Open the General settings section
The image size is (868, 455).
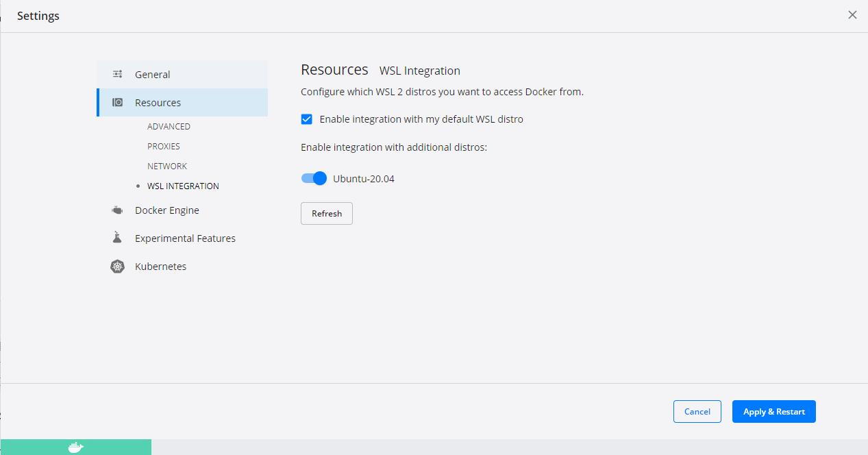(182, 74)
